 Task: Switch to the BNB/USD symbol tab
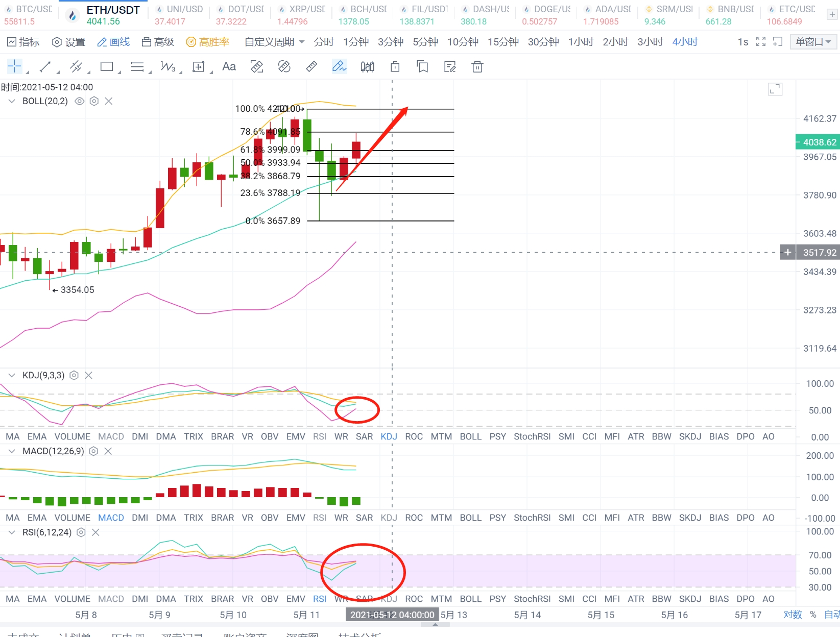[730, 15]
